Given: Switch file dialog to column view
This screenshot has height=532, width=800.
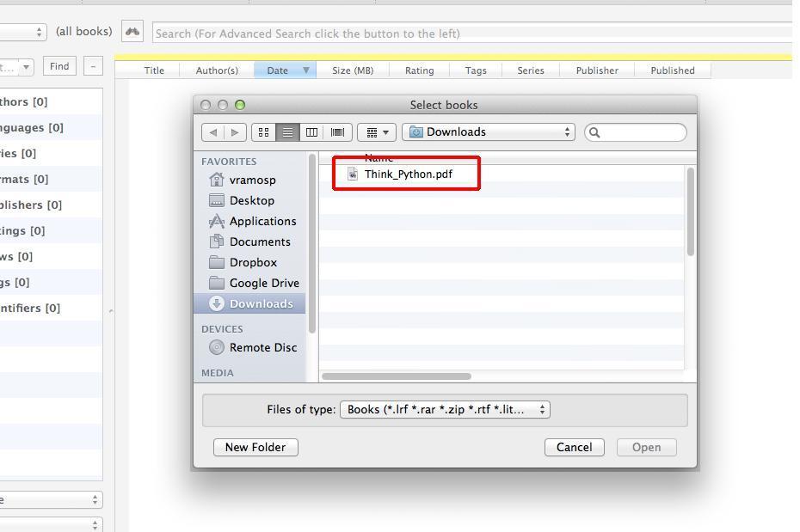Looking at the screenshot, I should (311, 132).
